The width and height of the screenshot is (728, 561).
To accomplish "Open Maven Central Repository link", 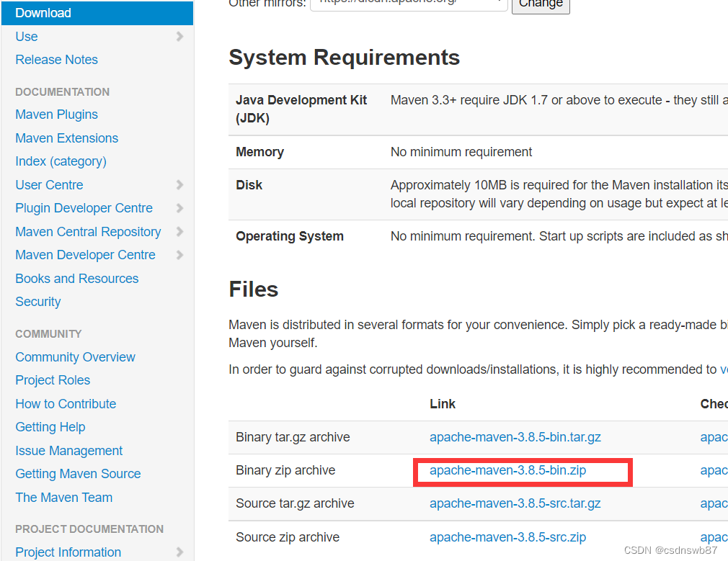I will pyautogui.click(x=88, y=232).
